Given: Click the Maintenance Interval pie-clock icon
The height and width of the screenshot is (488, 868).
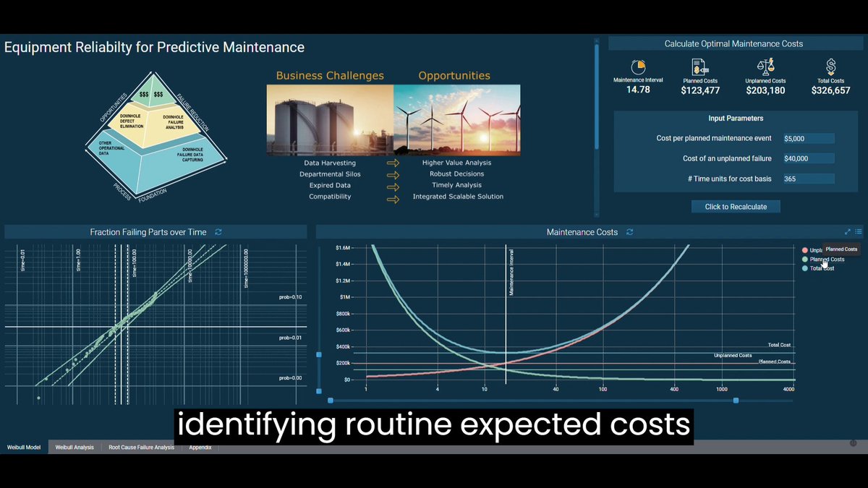Looking at the screenshot, I should (x=638, y=67).
